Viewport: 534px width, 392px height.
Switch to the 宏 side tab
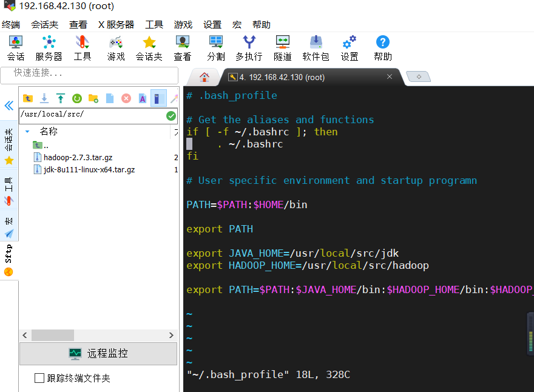point(9,227)
